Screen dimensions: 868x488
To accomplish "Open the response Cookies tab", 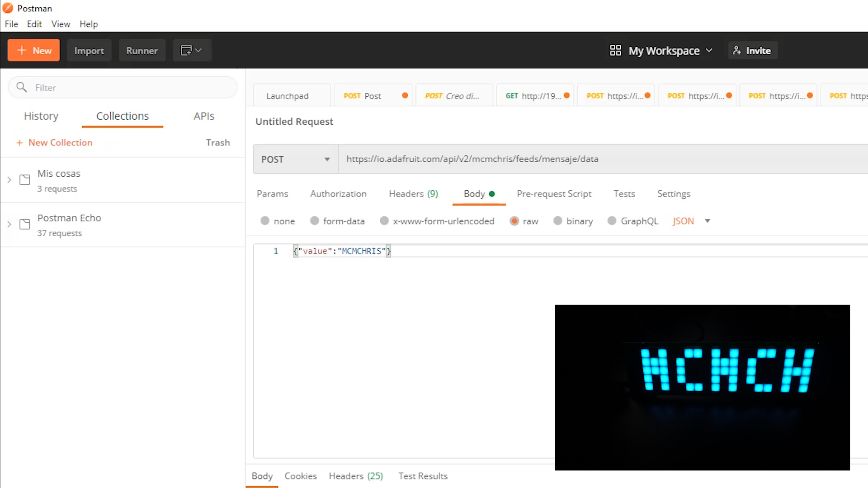I will (301, 476).
